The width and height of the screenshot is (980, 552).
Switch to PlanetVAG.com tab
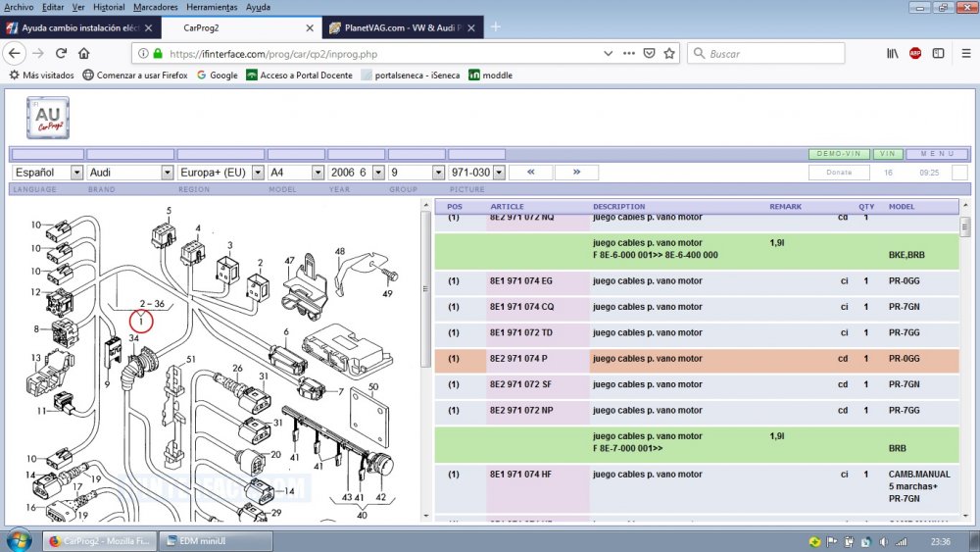click(403, 28)
